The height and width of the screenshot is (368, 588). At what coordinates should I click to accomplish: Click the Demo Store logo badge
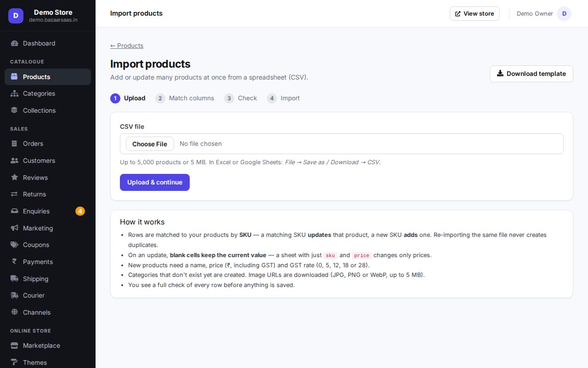point(16,16)
